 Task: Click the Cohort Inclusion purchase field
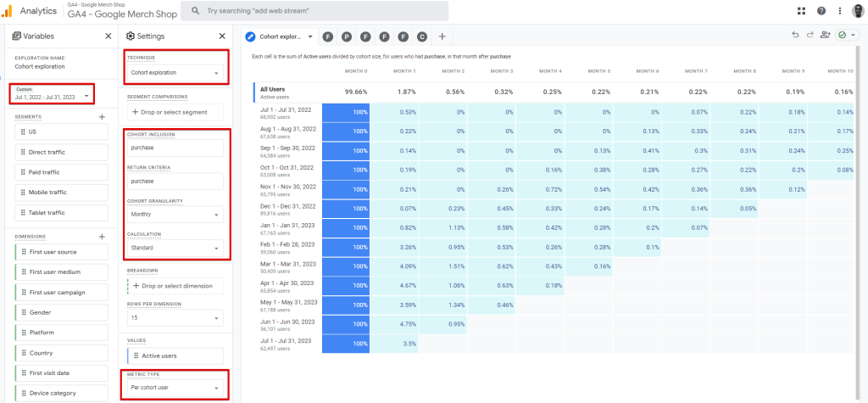[175, 148]
